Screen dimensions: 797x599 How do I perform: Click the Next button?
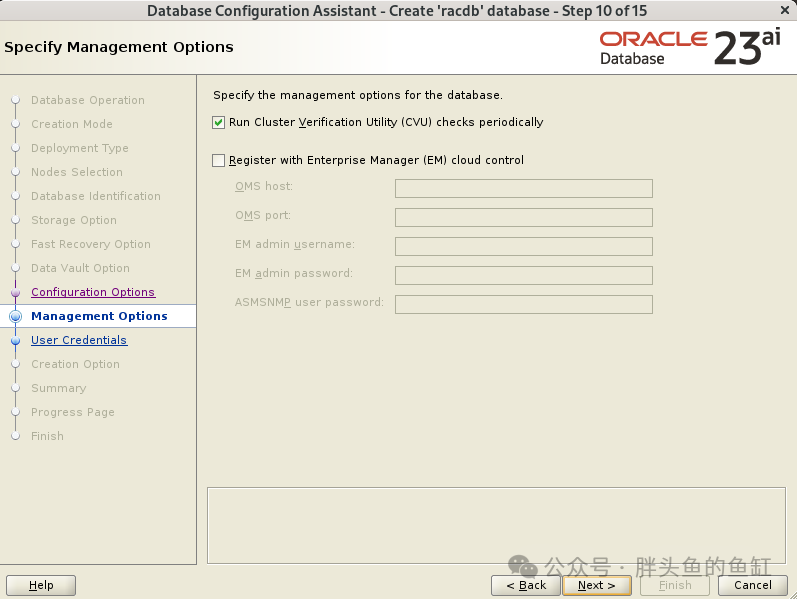click(597, 585)
